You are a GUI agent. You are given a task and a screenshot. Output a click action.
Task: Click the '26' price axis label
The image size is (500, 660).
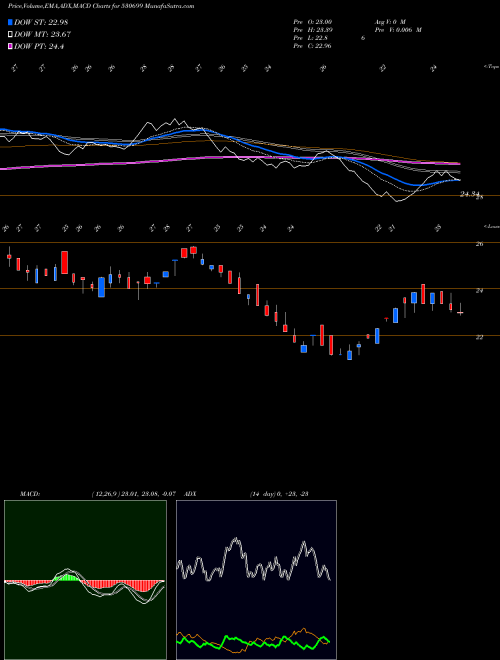[x=479, y=244]
